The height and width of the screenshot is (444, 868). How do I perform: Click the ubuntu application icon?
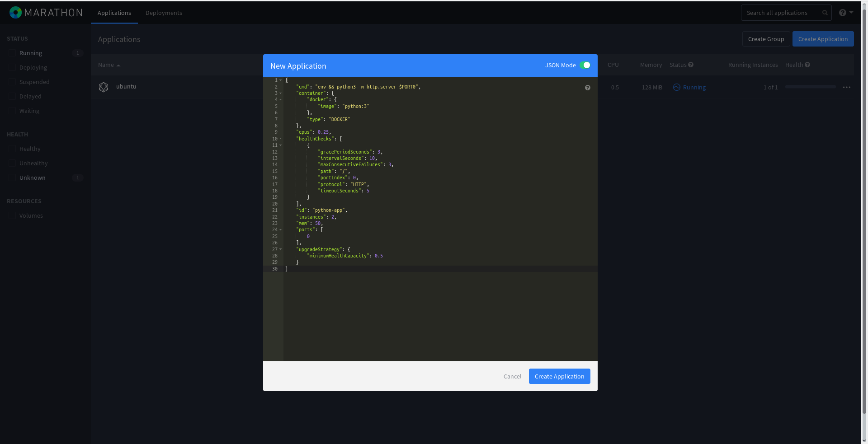coord(104,87)
